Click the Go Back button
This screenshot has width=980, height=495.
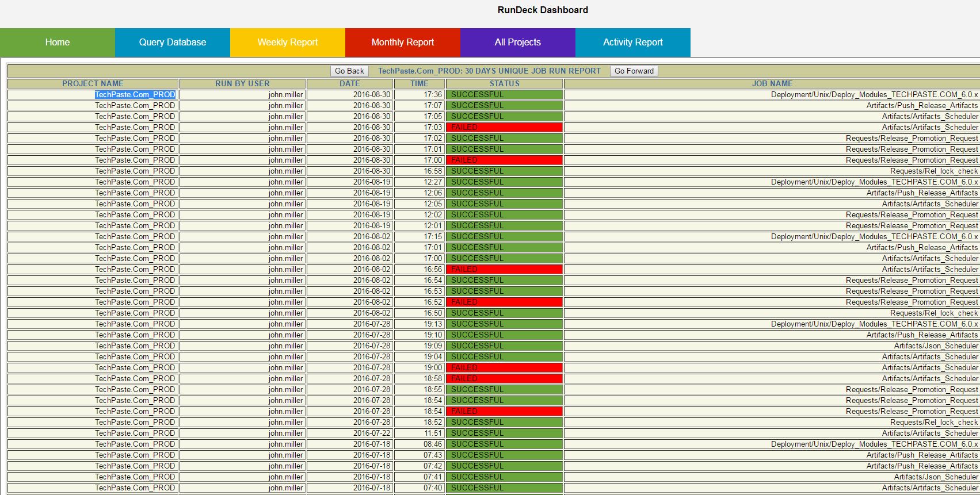click(x=349, y=71)
